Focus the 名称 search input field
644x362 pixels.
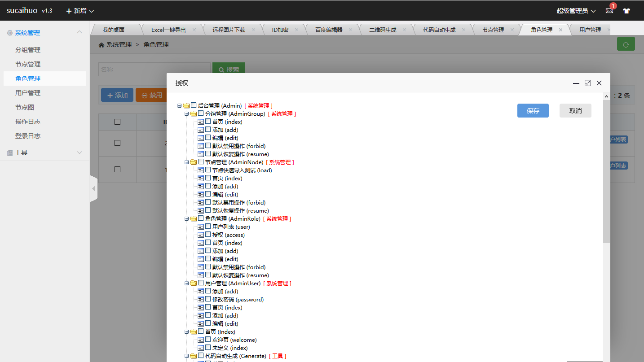pyautogui.click(x=154, y=70)
